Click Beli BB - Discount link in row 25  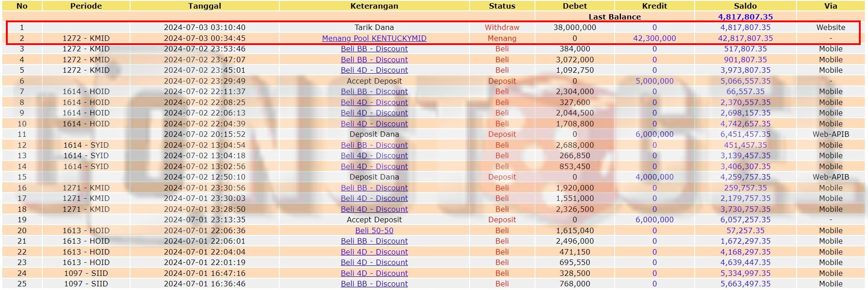coord(374,284)
